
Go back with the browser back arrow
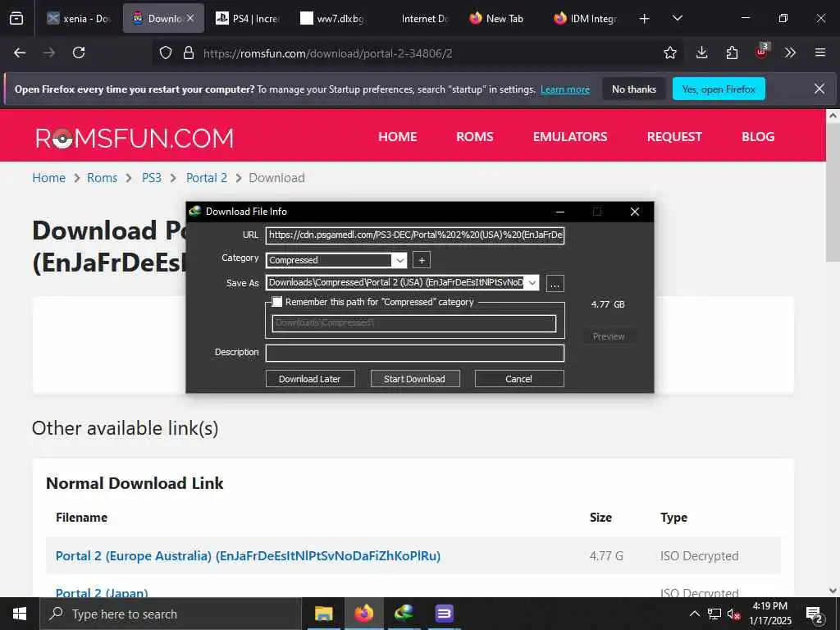coord(20,52)
